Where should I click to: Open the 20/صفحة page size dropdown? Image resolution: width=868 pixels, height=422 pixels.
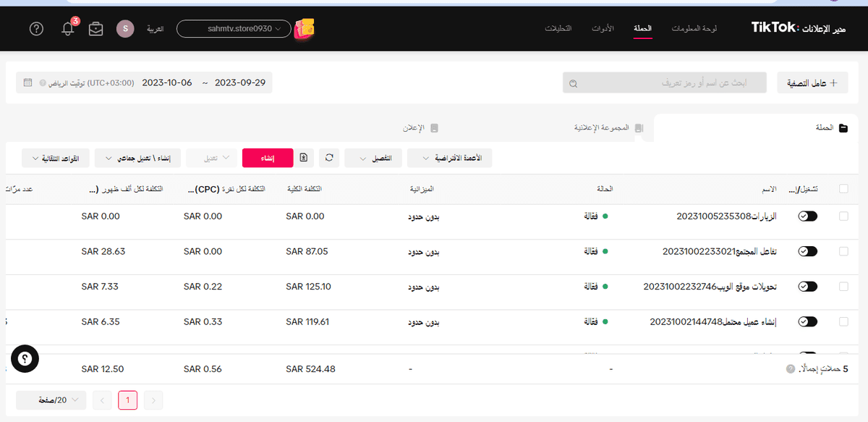pyautogui.click(x=51, y=400)
